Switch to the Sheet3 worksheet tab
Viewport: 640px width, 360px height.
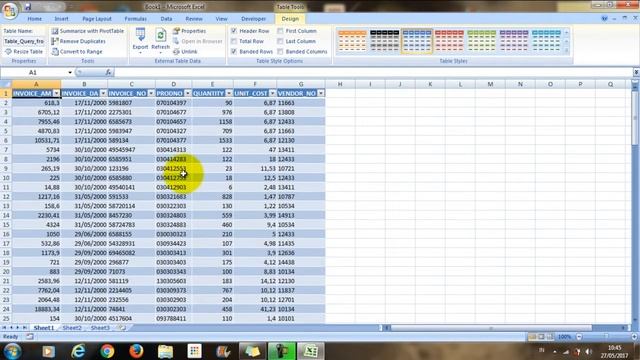[x=100, y=328]
